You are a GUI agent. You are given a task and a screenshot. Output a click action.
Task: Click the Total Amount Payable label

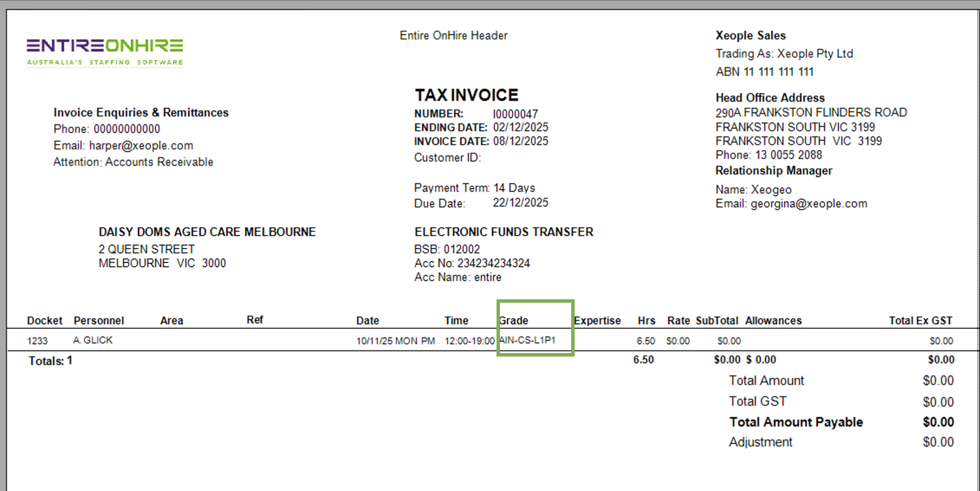click(796, 422)
